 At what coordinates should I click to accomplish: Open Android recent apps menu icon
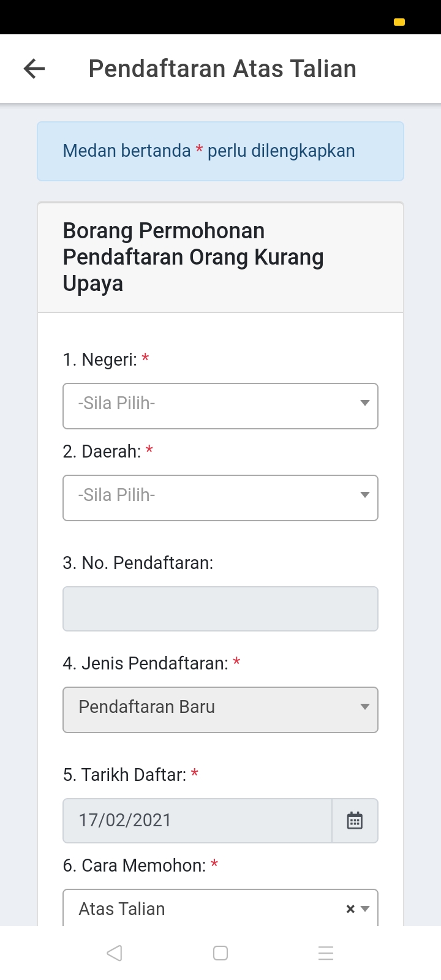coord(326,953)
